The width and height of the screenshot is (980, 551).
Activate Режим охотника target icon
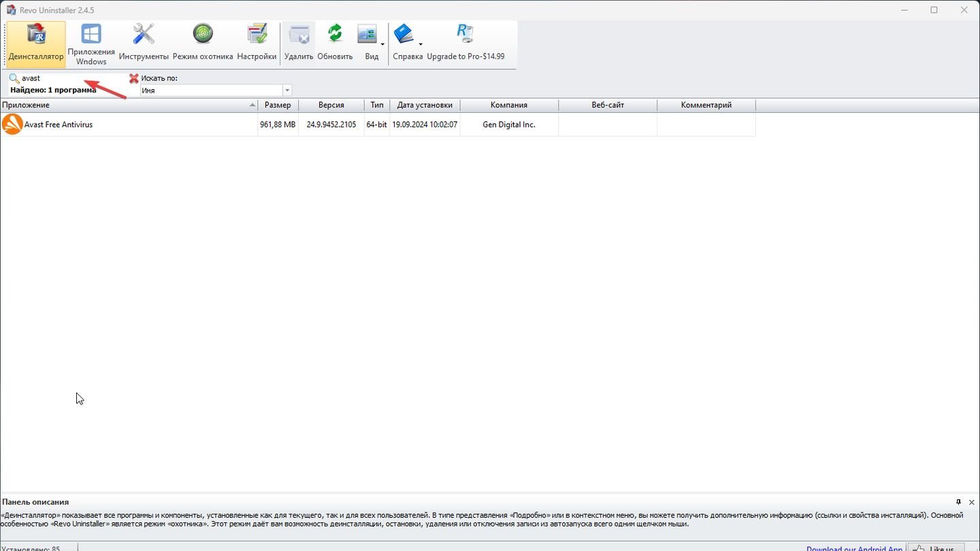[x=203, y=33]
